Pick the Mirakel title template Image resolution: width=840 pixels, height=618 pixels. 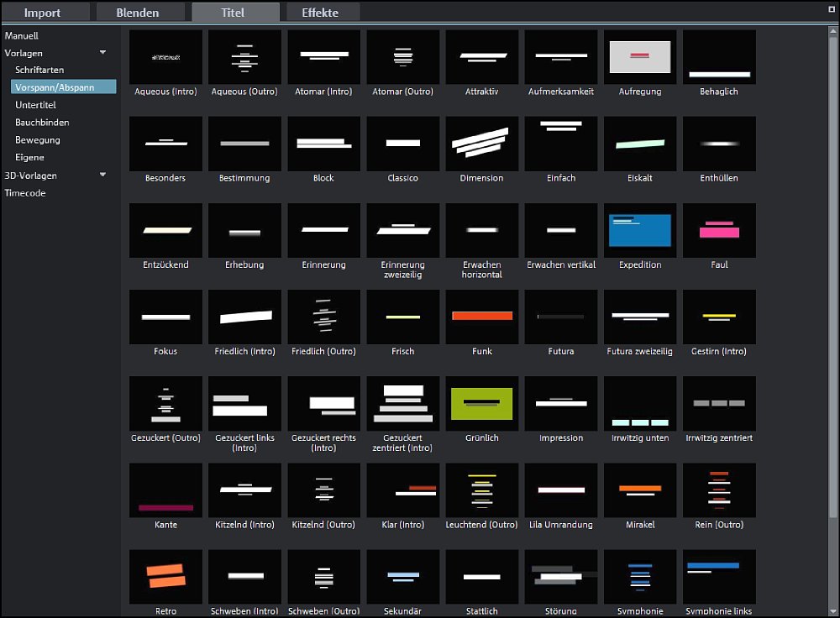639,490
